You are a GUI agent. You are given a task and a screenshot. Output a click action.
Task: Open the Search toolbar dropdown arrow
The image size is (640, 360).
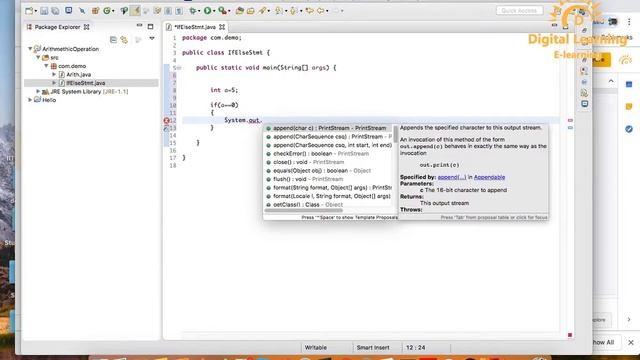269,11
